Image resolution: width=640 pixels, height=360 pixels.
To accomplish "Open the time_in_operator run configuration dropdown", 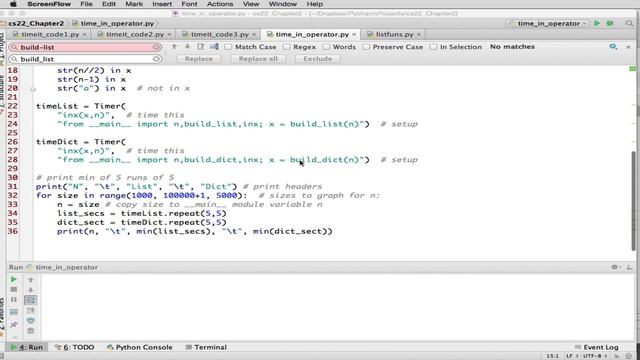I will pos(548,23).
